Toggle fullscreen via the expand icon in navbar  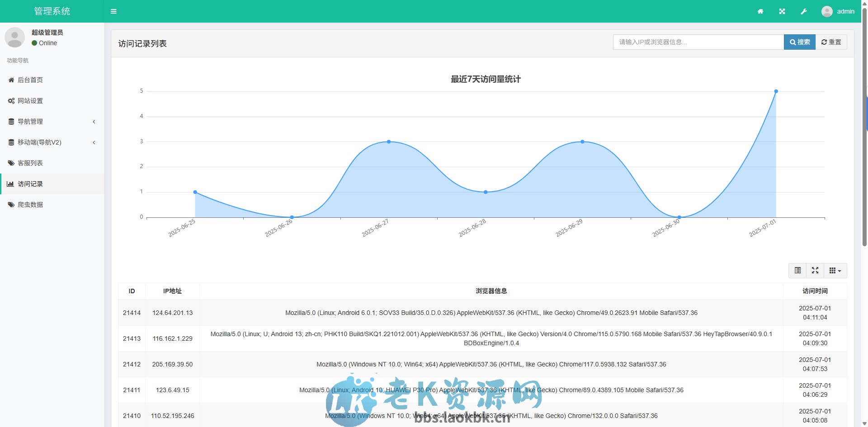(x=782, y=11)
